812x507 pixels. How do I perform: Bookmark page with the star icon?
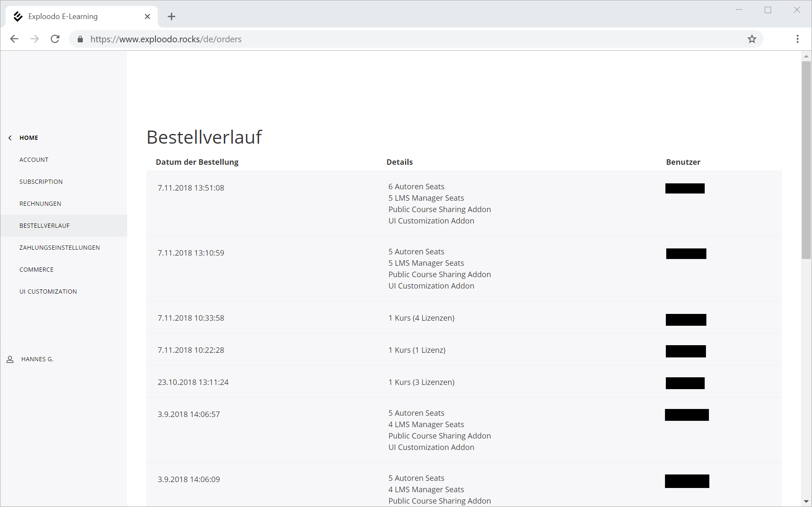752,39
